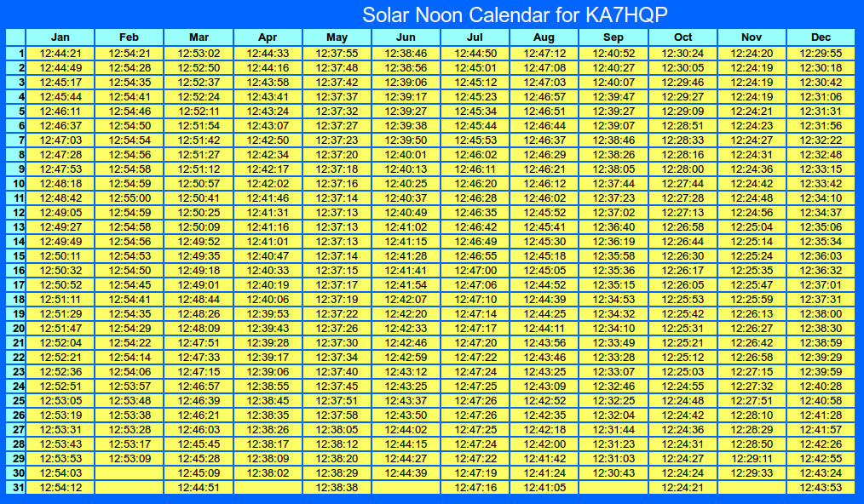Screen dimensions: 864x504
Task: Select the Oct column header
Action: [683, 37]
